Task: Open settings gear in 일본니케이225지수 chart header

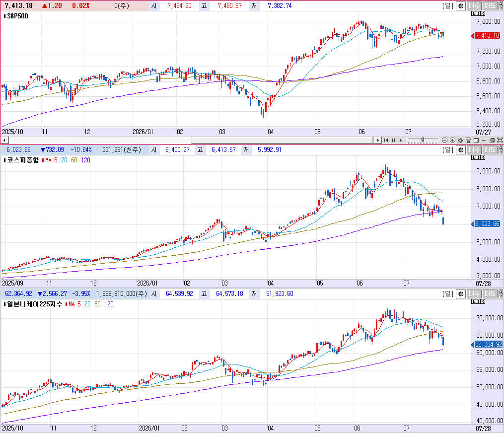Action: [461, 294]
